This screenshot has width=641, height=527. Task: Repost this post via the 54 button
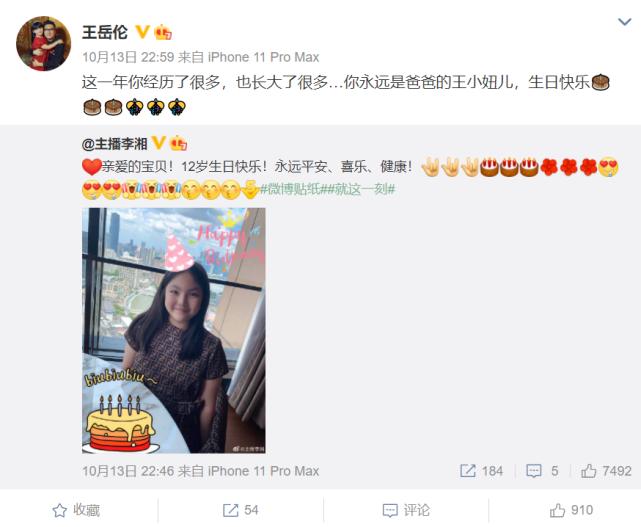coord(240,510)
